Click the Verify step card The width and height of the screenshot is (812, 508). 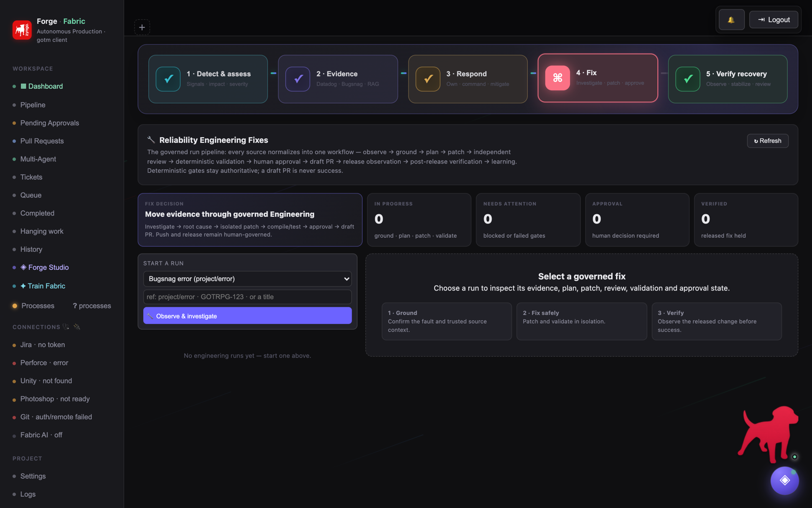pos(717,322)
